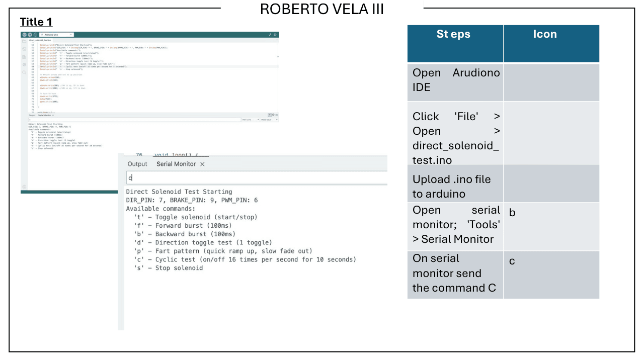Toggle autoscroll icon in small serial monitor
Image resolution: width=644 pixels, height=362 pixels.
(270, 115)
